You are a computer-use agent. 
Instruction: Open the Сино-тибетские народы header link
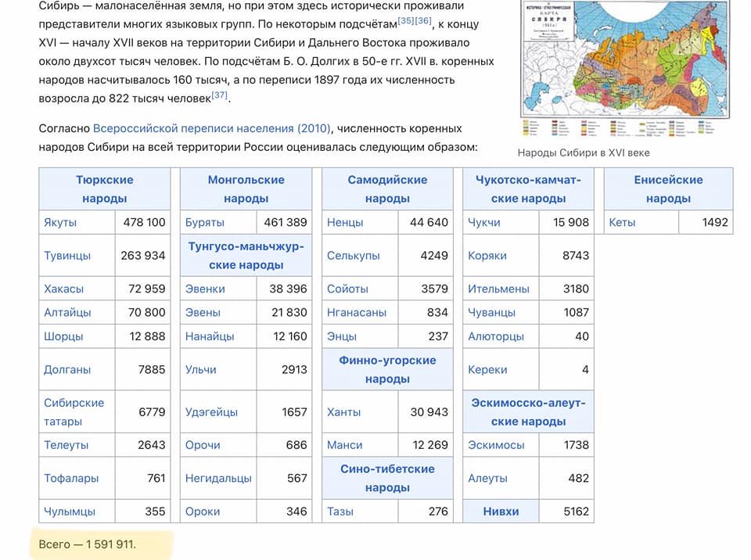coord(387,478)
